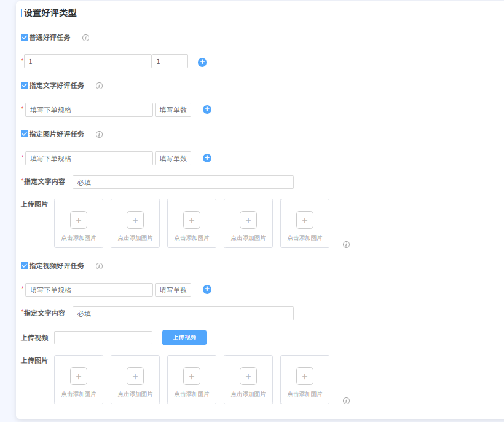The image size is (504, 422).
Task: Click the first 点击添加图片 upload tile under 指定图片好评任务
Action: pos(78,223)
